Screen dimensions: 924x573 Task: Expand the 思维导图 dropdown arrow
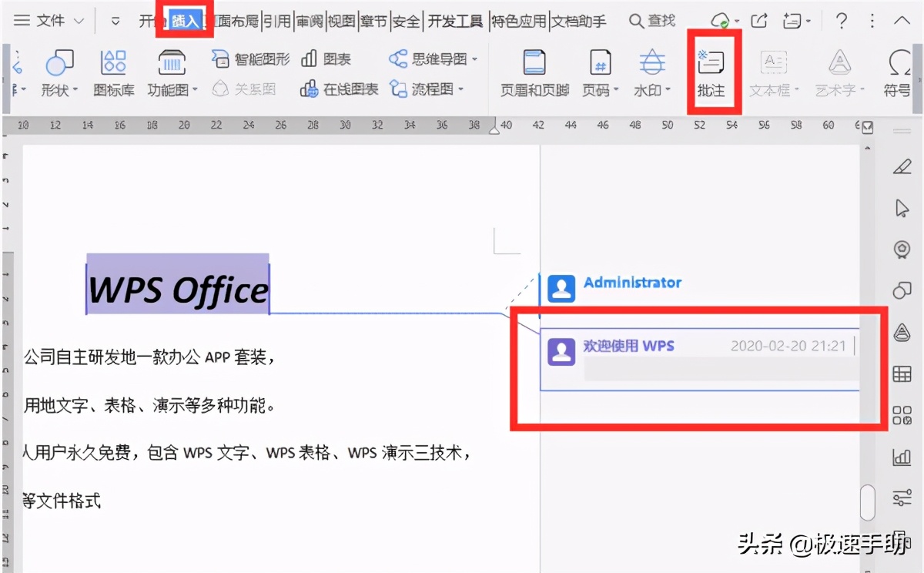[x=474, y=59]
